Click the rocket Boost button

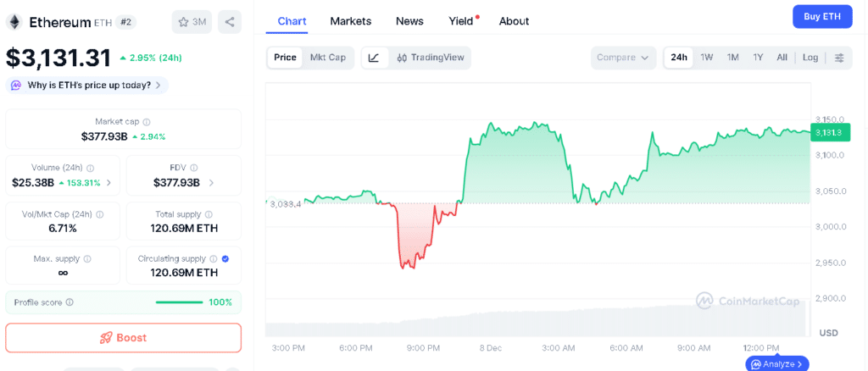(124, 338)
